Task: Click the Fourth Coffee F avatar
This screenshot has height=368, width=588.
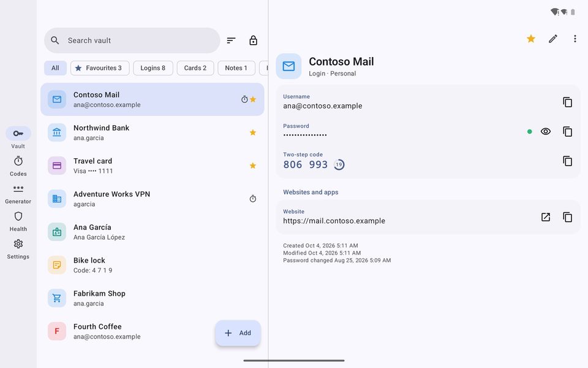Action: point(56,331)
